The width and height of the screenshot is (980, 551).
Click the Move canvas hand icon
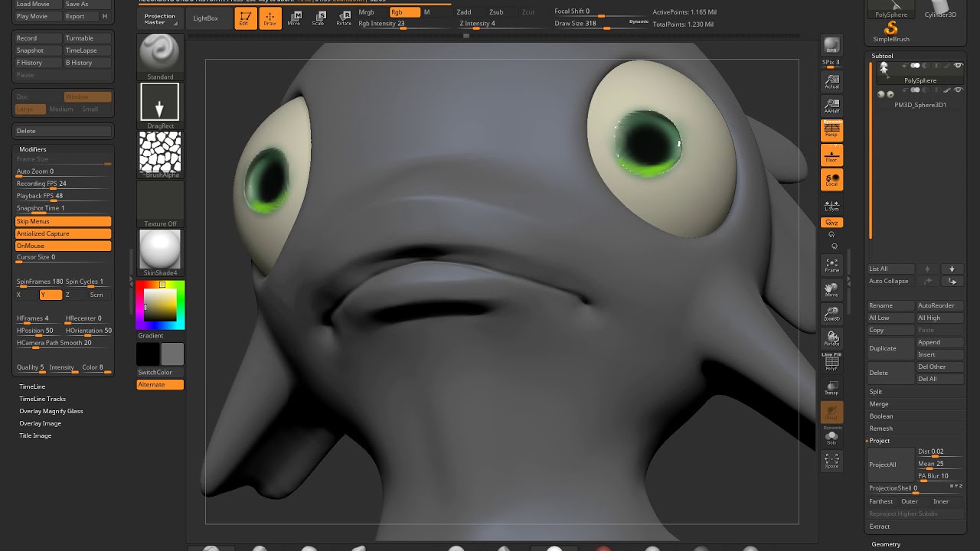pos(831,290)
